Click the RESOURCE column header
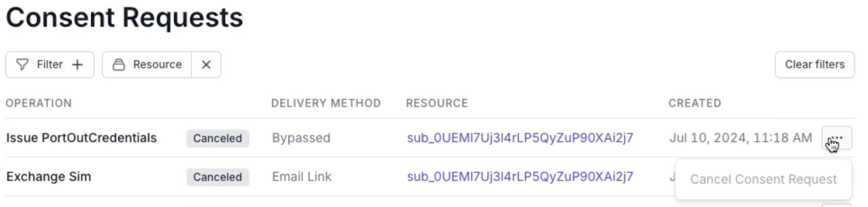Screen dimensions: 868x207 tap(437, 103)
